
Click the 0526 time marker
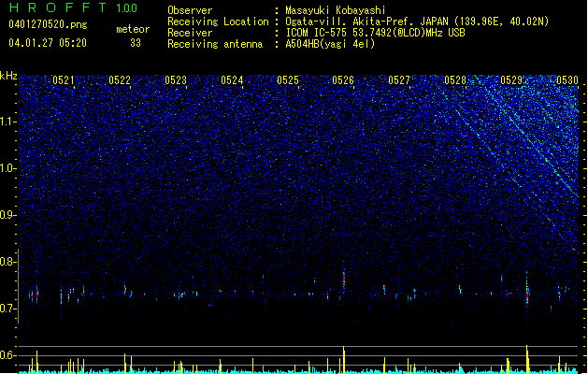click(343, 80)
